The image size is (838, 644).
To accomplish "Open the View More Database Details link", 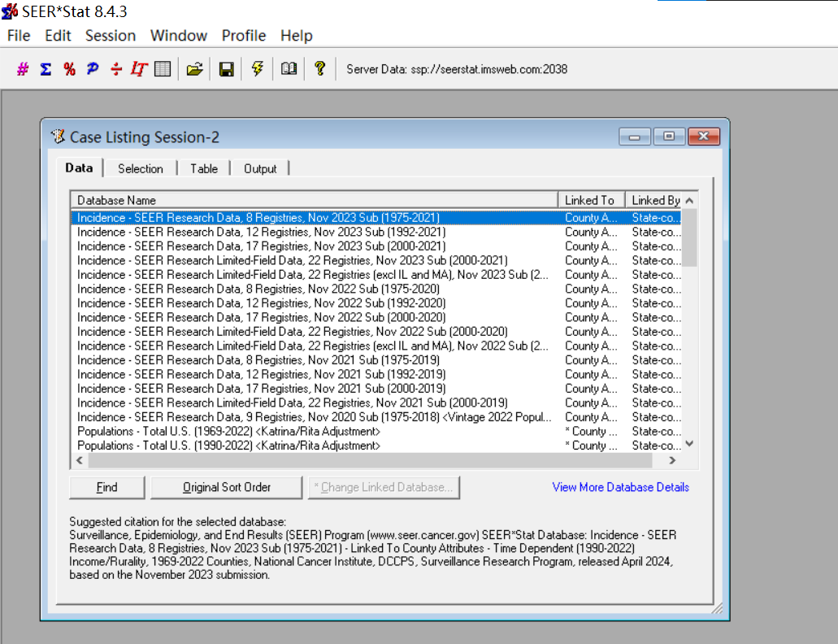I will [620, 487].
